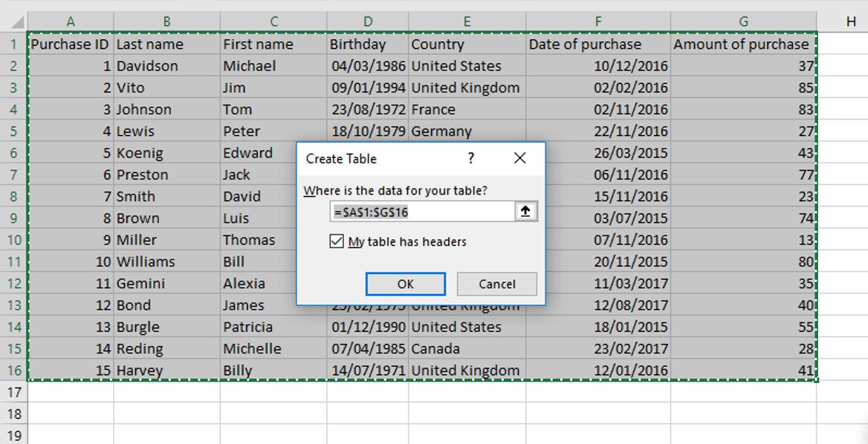Click cell with Country header
Screen dimensions: 868x444
467,45
